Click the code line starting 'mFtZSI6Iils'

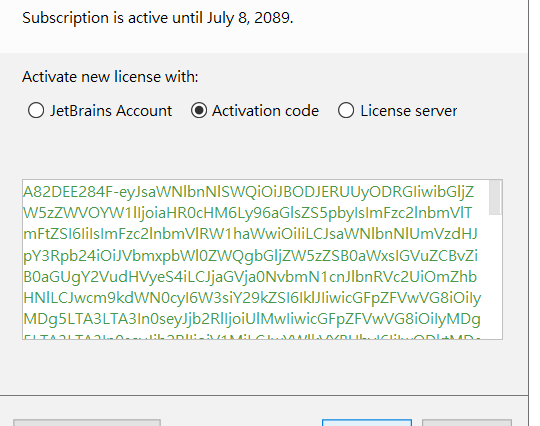pos(250,234)
